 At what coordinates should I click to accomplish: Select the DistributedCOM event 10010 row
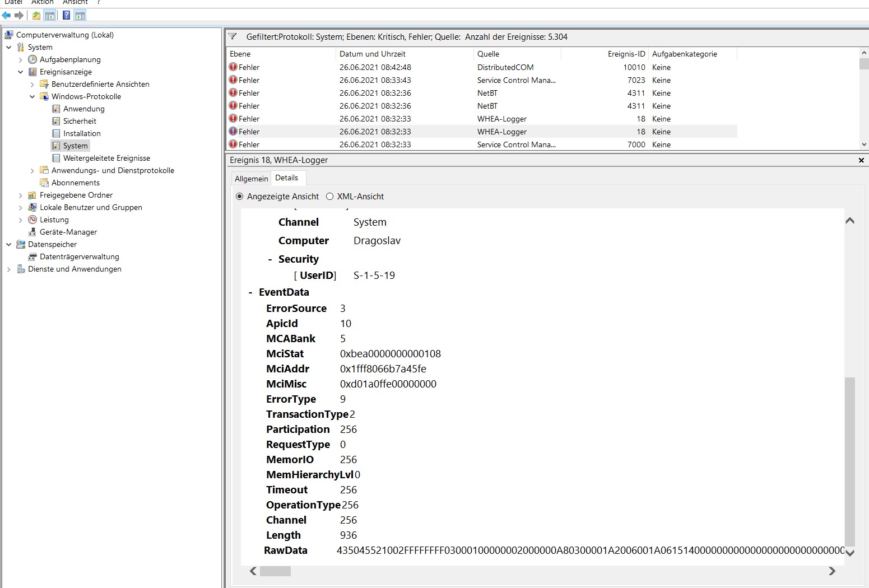point(482,67)
